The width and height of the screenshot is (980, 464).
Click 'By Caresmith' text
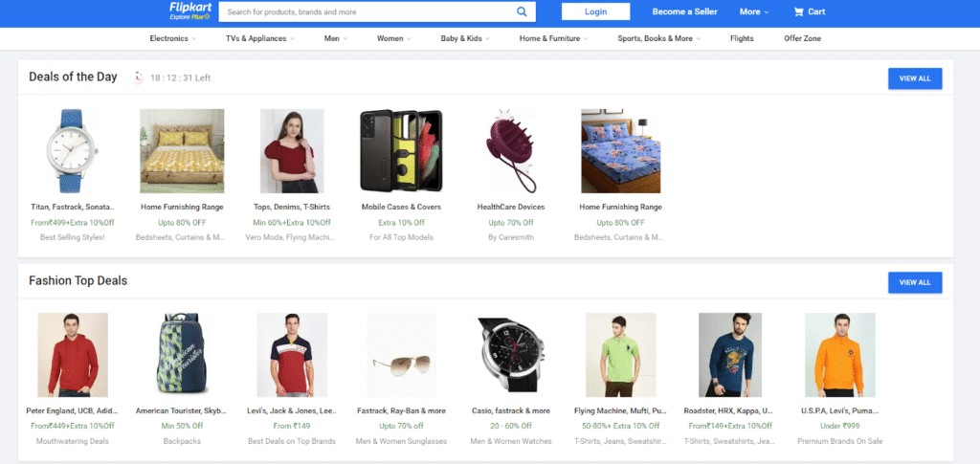coord(511,237)
